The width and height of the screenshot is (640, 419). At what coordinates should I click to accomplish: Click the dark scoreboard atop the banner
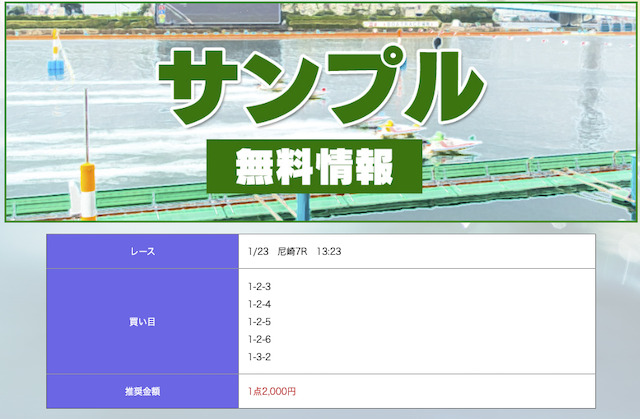tap(232, 13)
